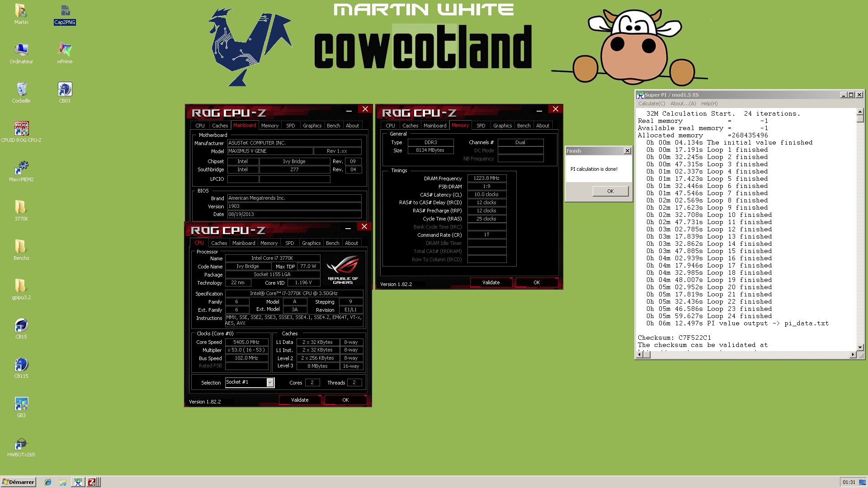
Task: Click Super PI horizontal scrollbar right arrow
Action: pyautogui.click(x=853, y=355)
